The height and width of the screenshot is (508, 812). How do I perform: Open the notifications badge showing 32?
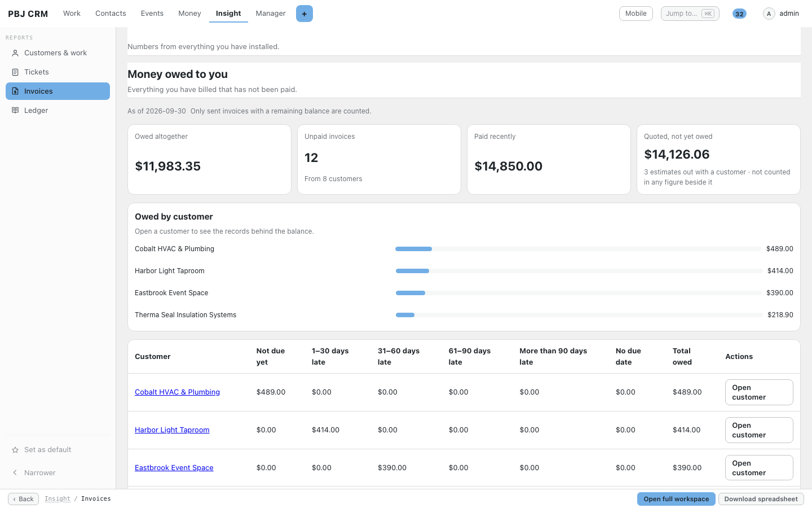(739, 14)
